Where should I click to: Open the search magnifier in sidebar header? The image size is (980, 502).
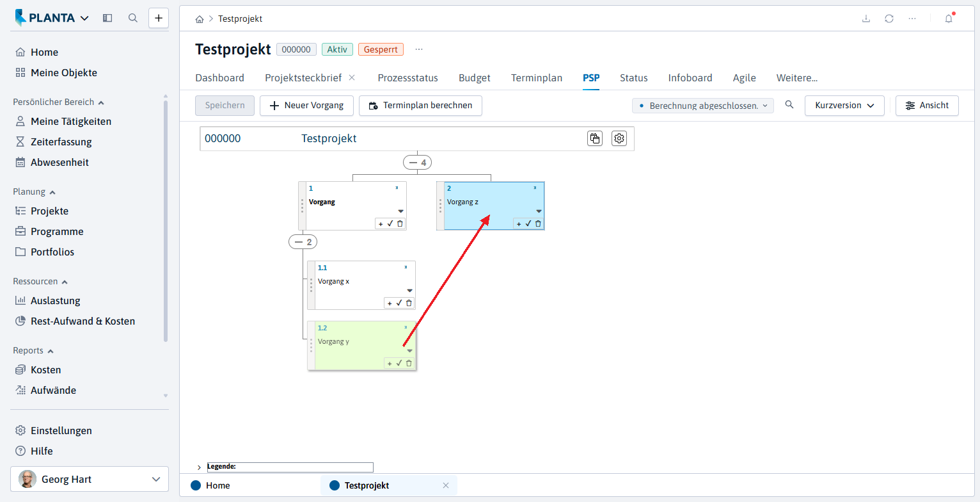133,18
